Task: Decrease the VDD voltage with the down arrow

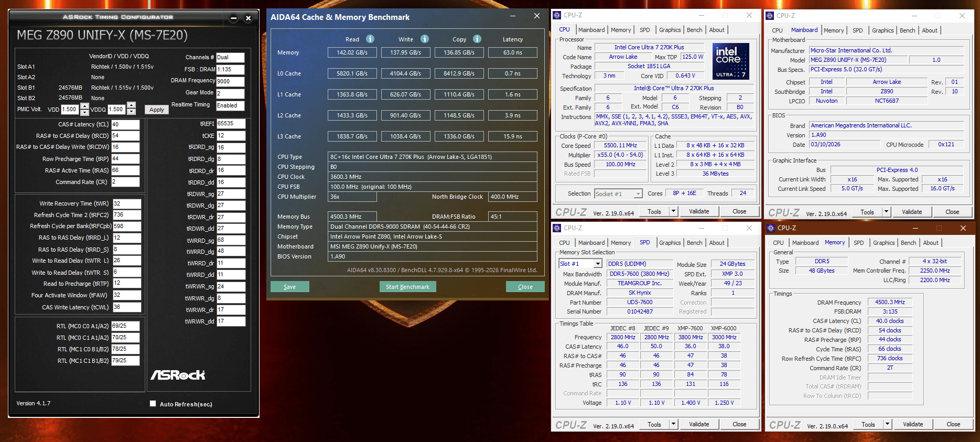Action: coord(84,112)
